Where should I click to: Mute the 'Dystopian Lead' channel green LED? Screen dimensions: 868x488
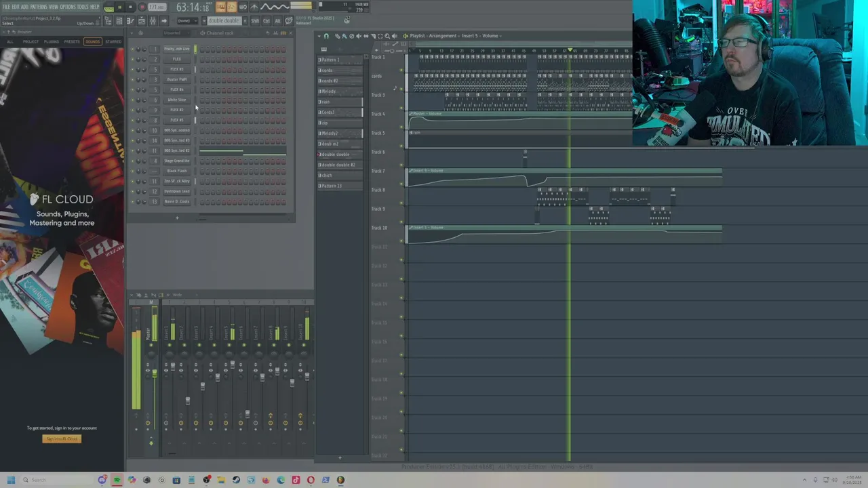pos(132,191)
